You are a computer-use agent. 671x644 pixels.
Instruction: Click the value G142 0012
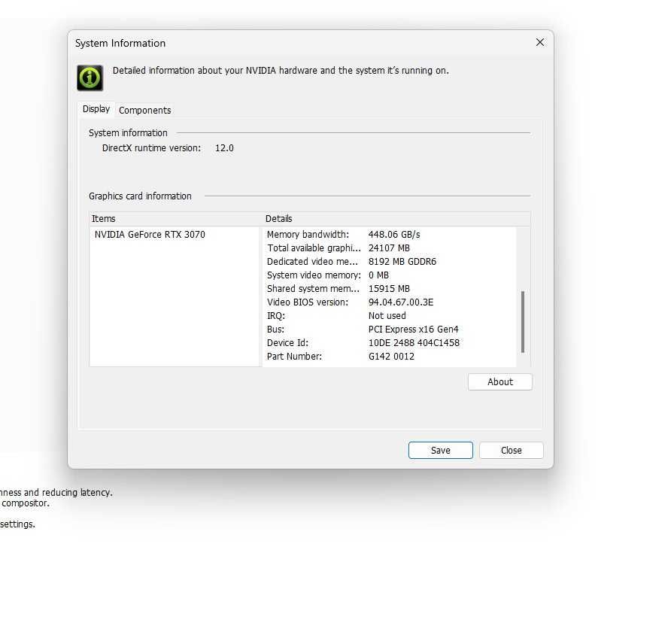coord(391,357)
